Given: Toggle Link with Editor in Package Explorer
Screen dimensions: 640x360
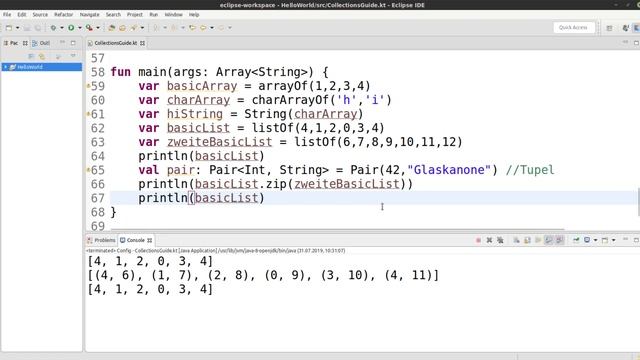Looking at the screenshot, I should pos(42,56).
